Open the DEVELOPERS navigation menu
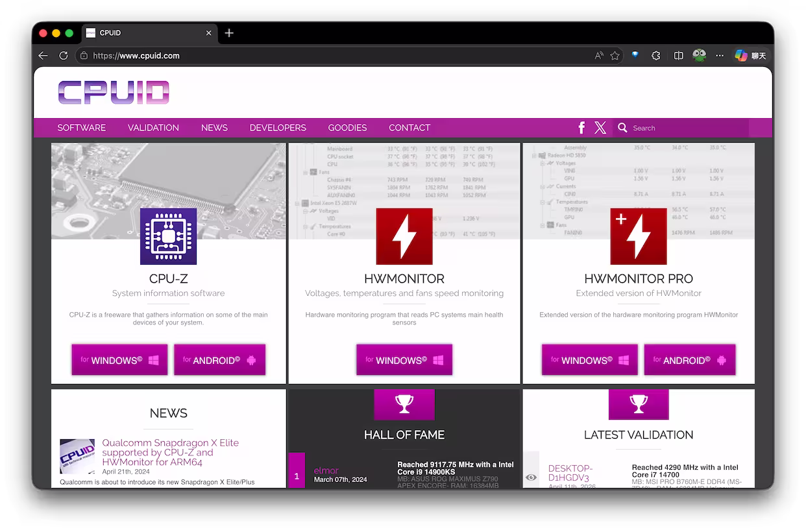The width and height of the screenshot is (806, 532). tap(278, 128)
